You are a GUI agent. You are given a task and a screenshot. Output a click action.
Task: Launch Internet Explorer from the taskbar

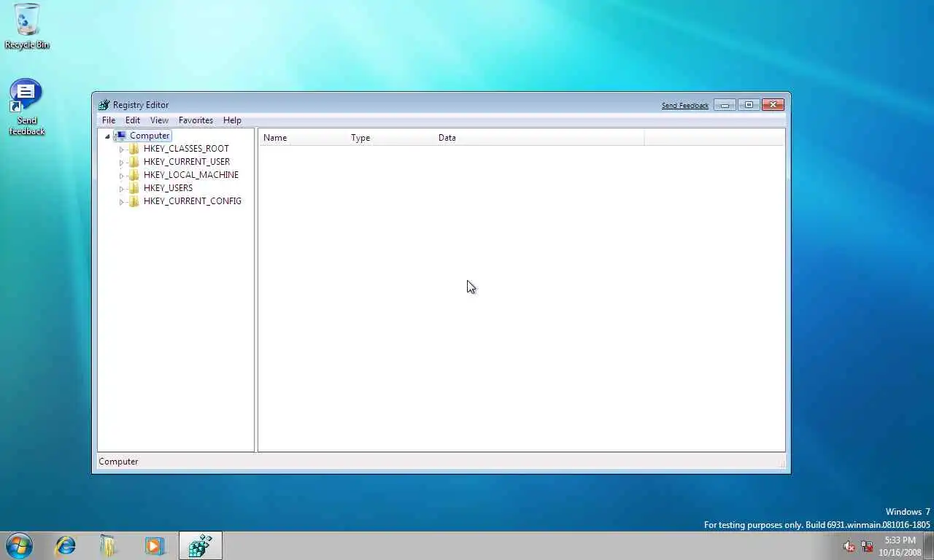coord(66,545)
